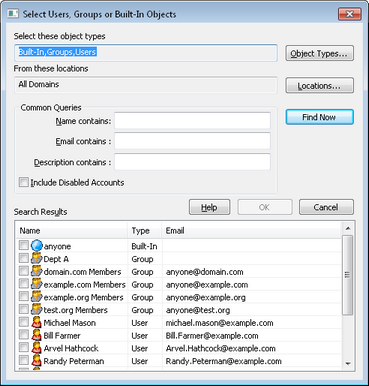The width and height of the screenshot is (369, 386).
Task: Click the OK button
Action: click(265, 207)
